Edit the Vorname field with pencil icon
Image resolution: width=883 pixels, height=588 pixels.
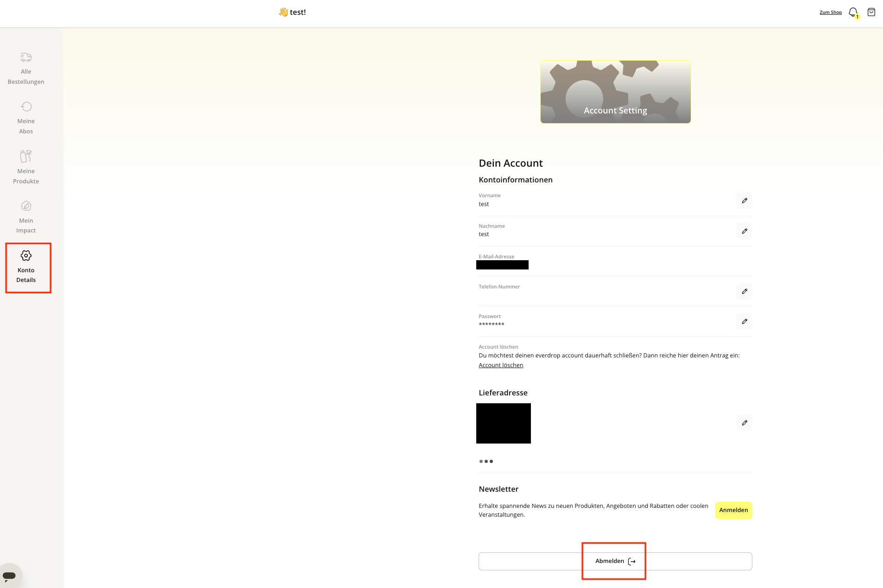pyautogui.click(x=744, y=200)
